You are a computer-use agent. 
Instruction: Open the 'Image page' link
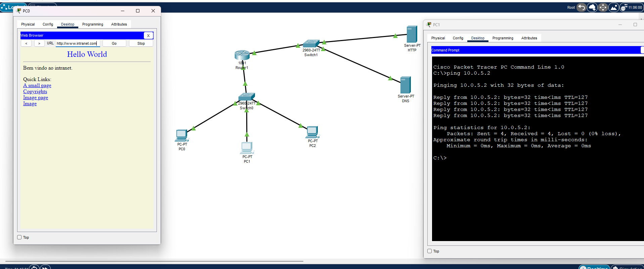(x=36, y=98)
